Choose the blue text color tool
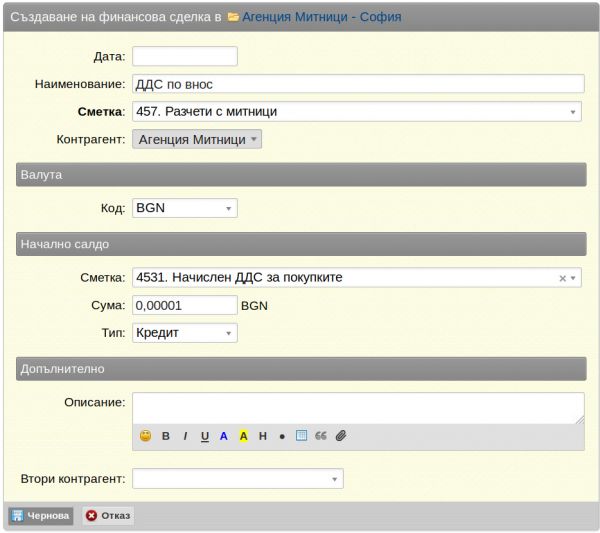This screenshot has width=600, height=533. pos(224,436)
